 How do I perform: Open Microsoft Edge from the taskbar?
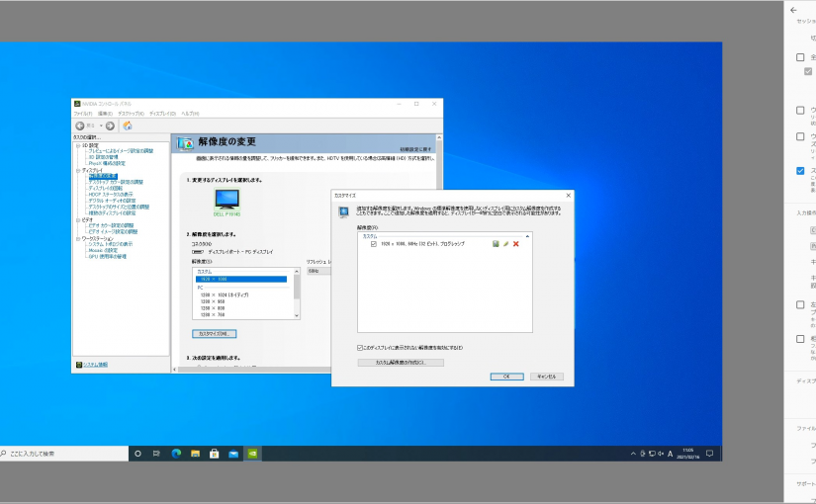176,454
